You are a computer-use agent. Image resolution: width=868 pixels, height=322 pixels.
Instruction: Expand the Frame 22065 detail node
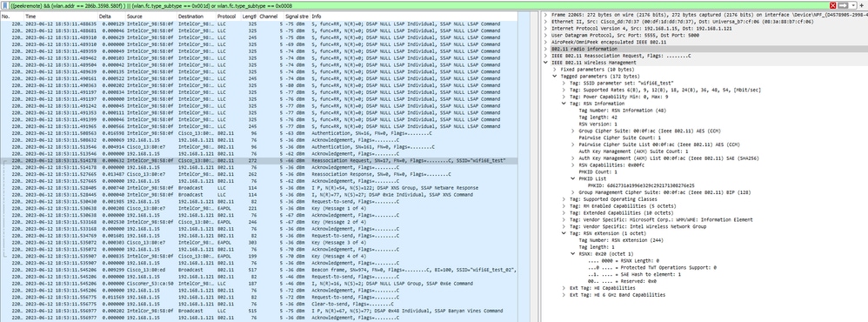pos(546,15)
